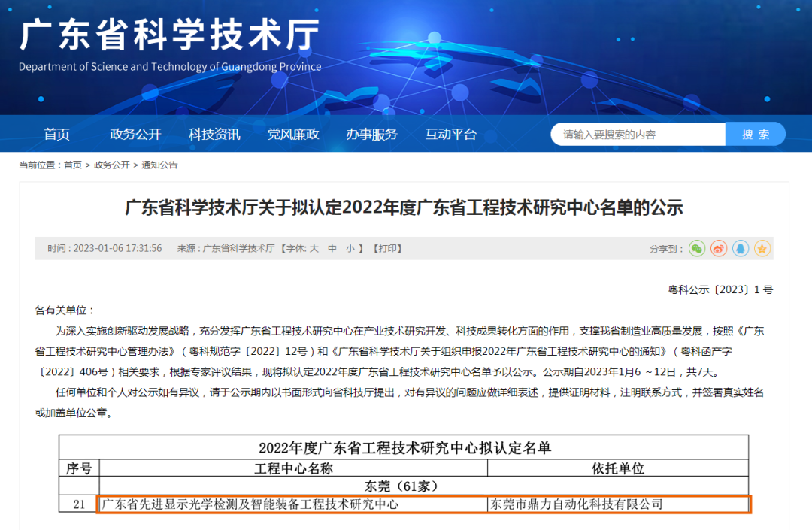Go to 科技资讯 section
This screenshot has height=530, width=812.
pyautogui.click(x=214, y=135)
